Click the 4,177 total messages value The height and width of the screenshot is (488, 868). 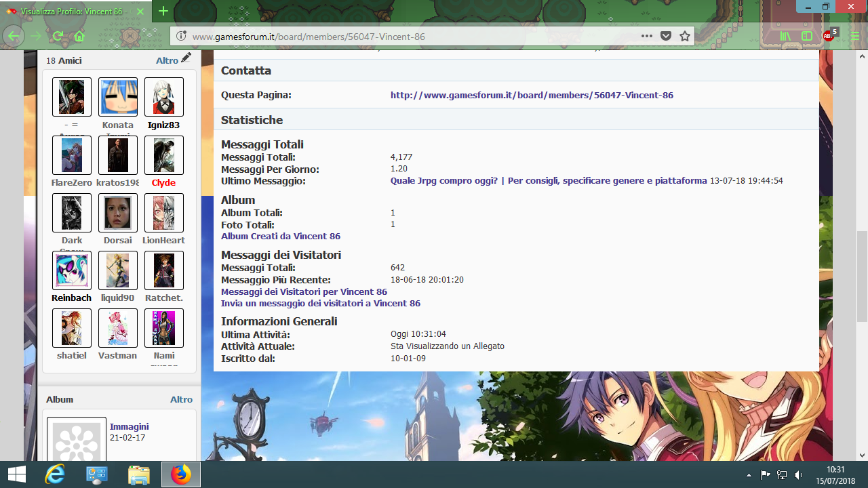point(401,157)
